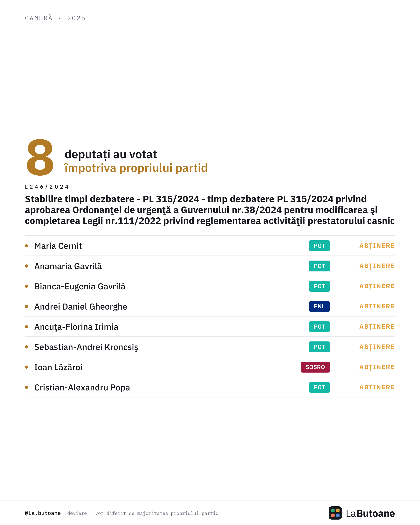Click the POT badge for Cristian-Alexandru Popa
Image resolution: width=420 pixels, height=525 pixels.
319,387
